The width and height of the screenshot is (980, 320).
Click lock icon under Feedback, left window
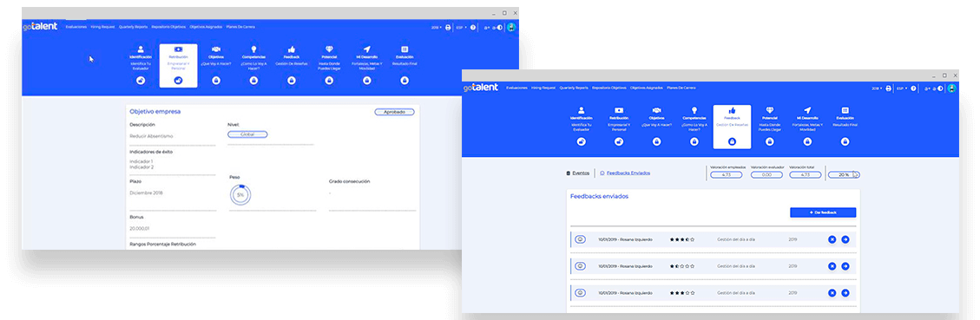292,80
